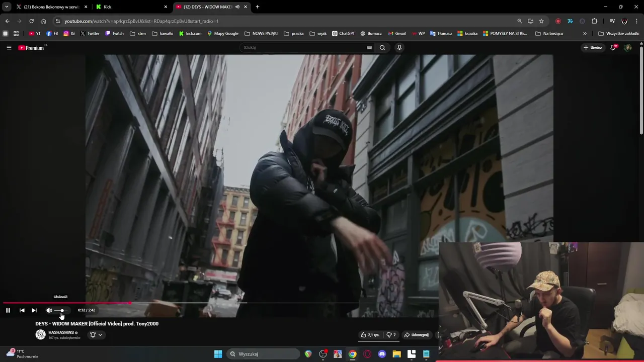The height and width of the screenshot is (362, 644).
Task: Skip to the previous video
Action: pos(22,310)
